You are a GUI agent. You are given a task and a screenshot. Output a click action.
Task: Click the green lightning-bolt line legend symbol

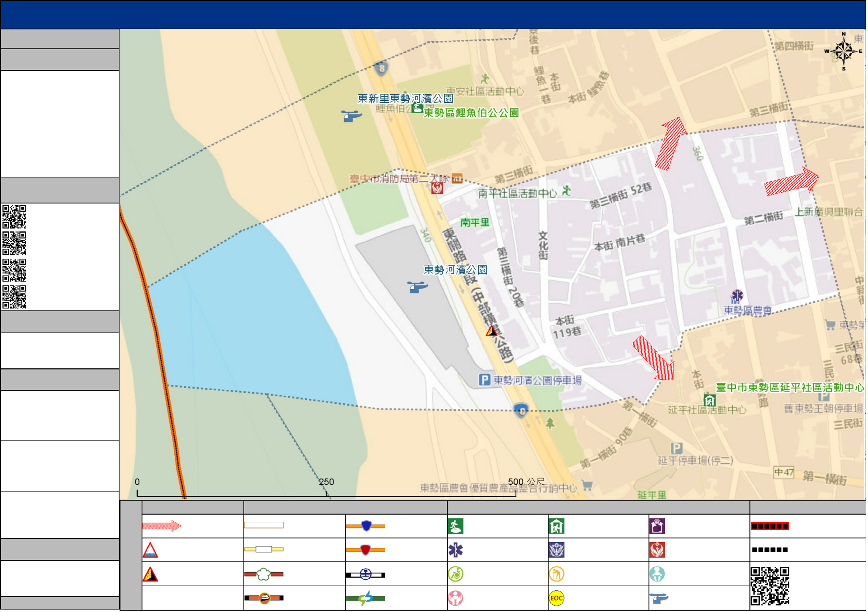[365, 599]
